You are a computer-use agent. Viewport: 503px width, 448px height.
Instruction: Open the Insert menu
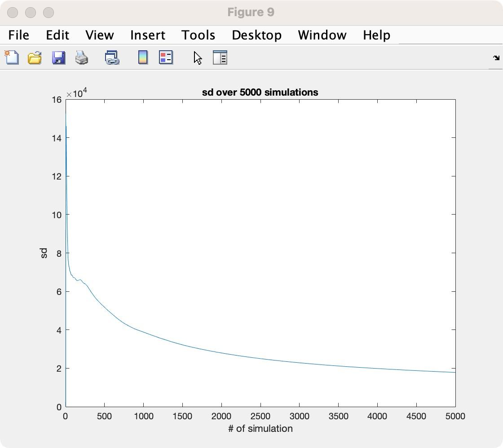point(148,35)
